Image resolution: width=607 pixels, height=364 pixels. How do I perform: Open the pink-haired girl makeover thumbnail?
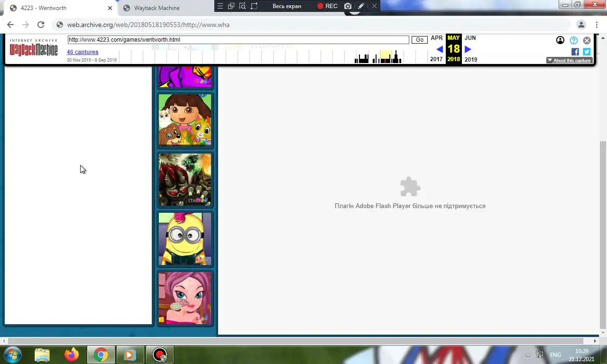pyautogui.click(x=185, y=298)
